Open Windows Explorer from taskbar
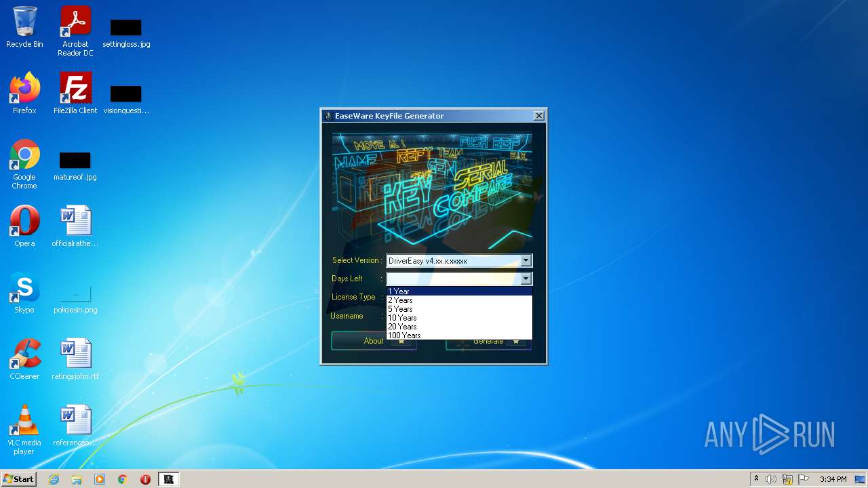Screen dimensions: 868x488 point(77,479)
